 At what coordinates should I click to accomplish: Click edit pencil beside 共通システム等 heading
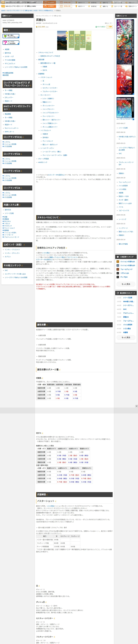point(20,205)
